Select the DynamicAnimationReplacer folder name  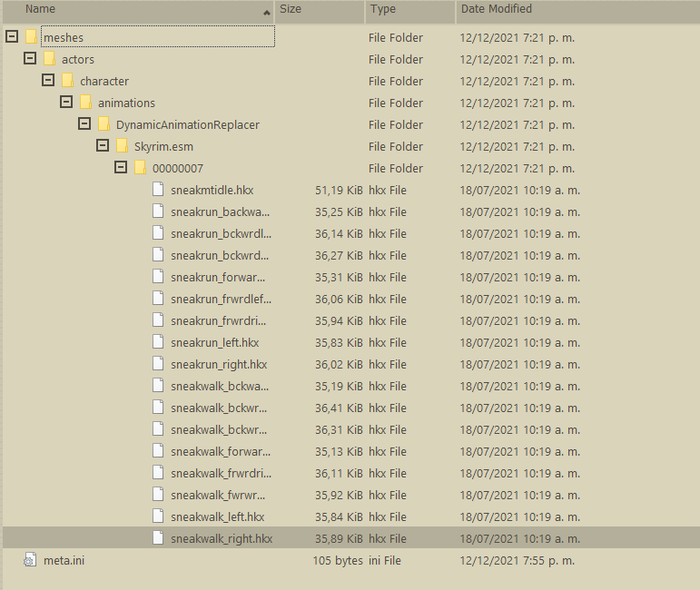(x=188, y=125)
